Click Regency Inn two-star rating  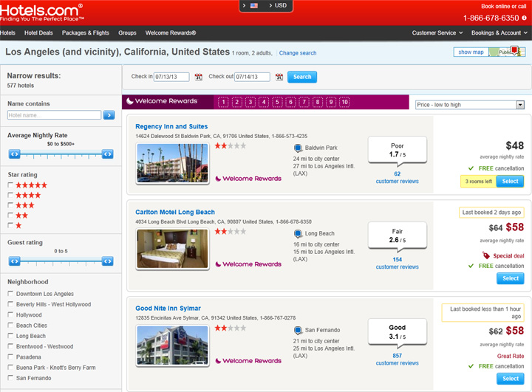coord(231,146)
